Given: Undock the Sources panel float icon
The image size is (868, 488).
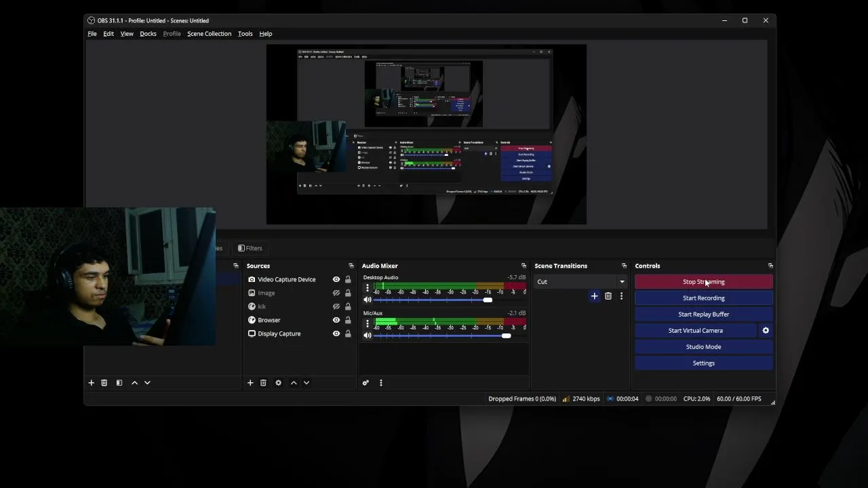Looking at the screenshot, I should pos(351,266).
